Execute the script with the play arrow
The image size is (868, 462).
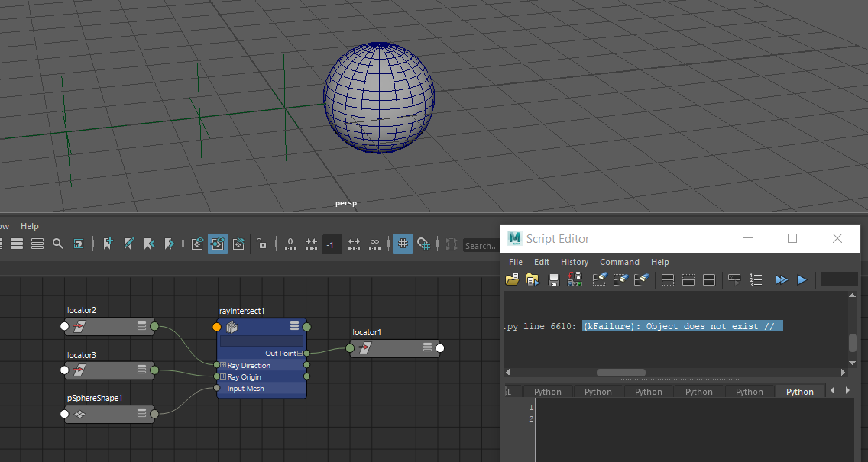[x=801, y=279]
